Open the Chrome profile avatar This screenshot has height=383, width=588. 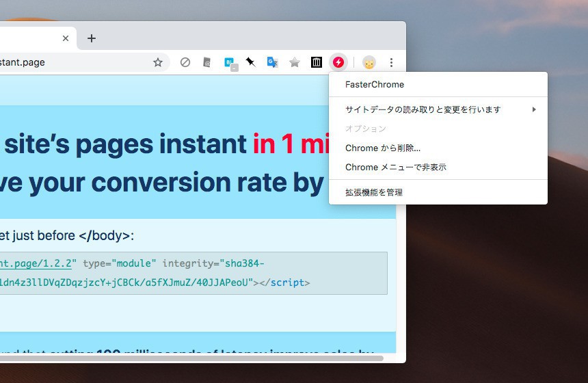pos(369,63)
